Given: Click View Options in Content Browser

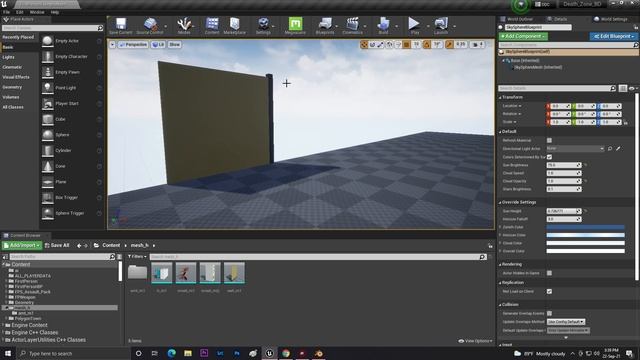Looking at the screenshot, I should coord(476,341).
